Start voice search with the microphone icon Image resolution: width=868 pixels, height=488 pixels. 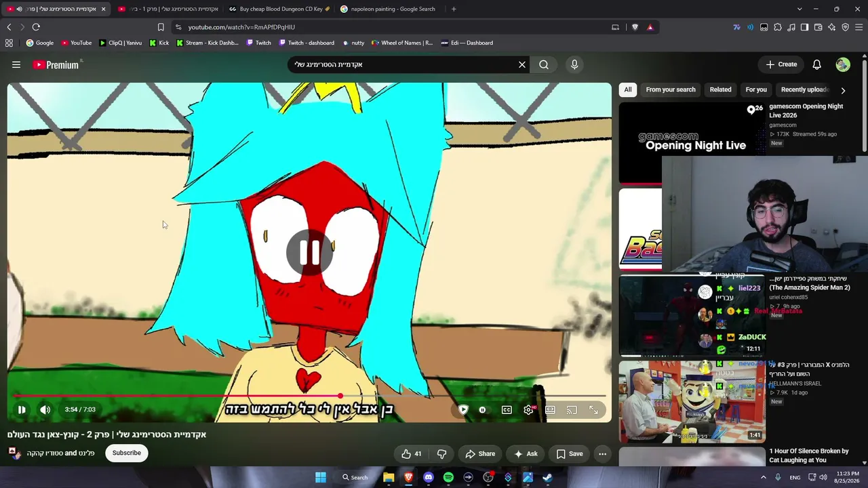point(574,64)
